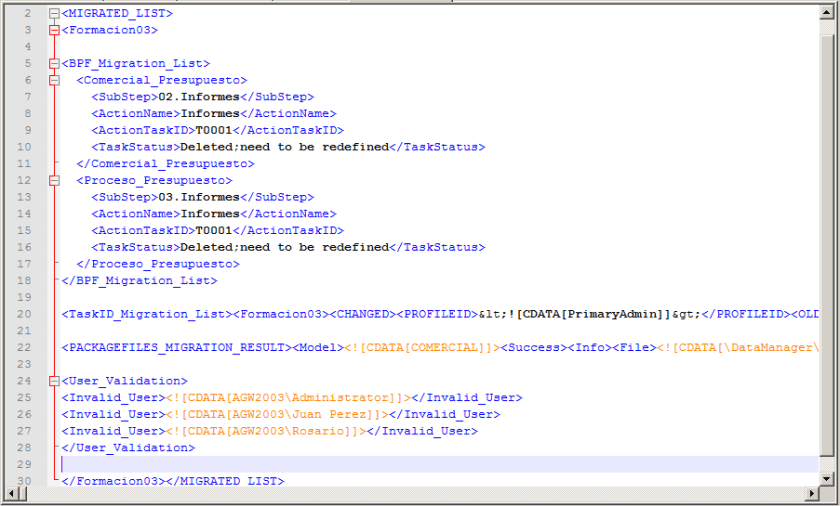Click the horizontal scrollbar left arrow

pos(11,495)
